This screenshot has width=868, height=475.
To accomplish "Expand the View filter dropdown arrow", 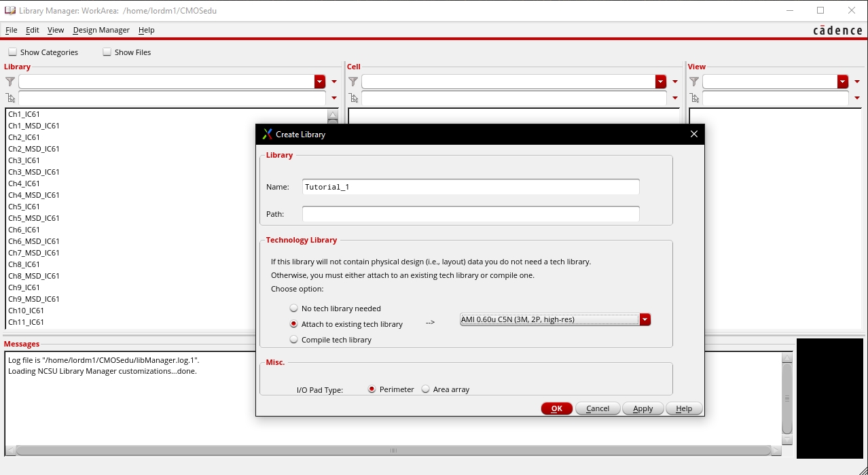I will [843, 82].
